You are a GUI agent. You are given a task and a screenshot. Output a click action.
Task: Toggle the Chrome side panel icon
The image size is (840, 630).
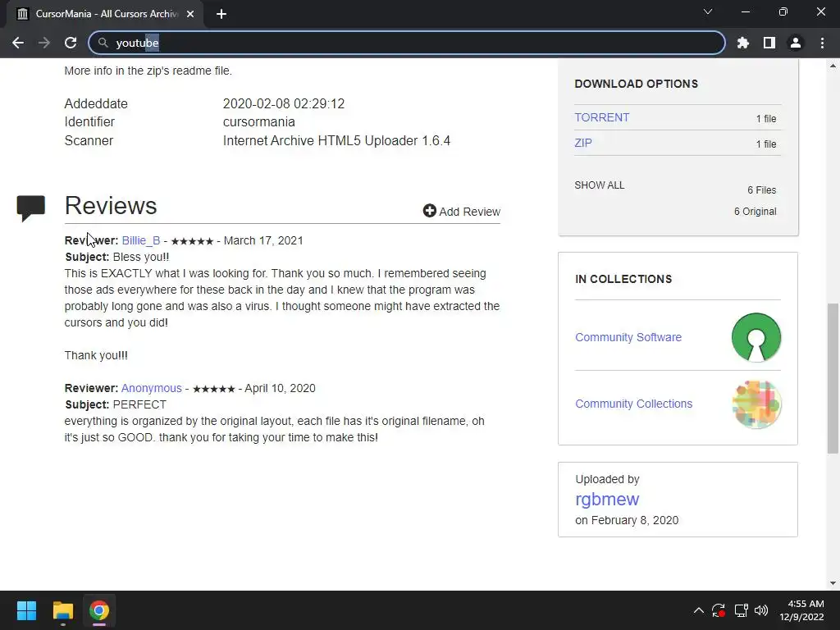(769, 43)
